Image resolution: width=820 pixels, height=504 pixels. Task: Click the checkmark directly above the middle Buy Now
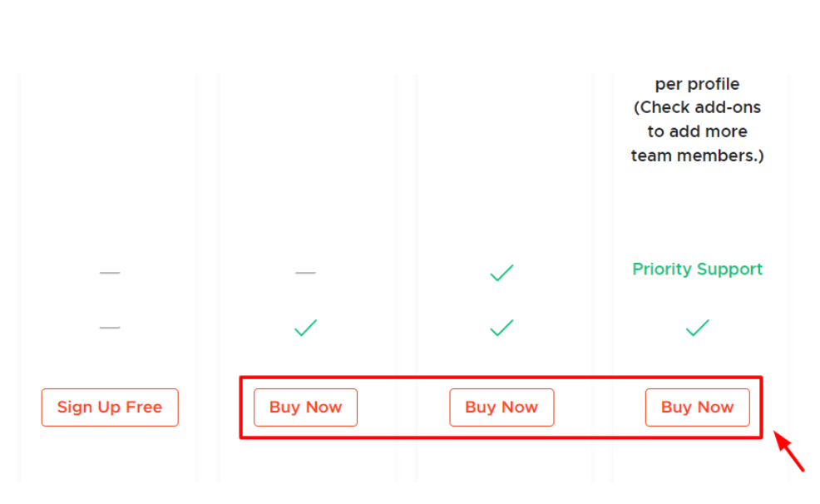point(501,328)
